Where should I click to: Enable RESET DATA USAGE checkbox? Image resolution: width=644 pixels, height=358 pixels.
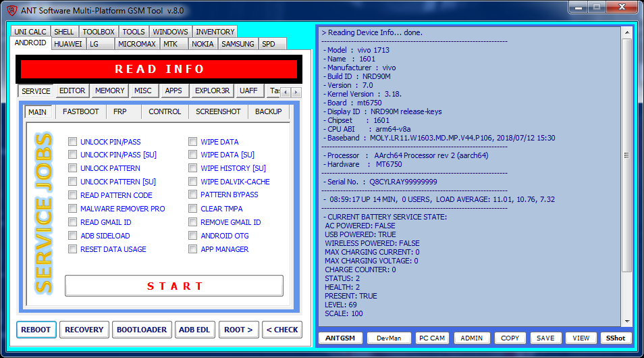click(x=73, y=249)
